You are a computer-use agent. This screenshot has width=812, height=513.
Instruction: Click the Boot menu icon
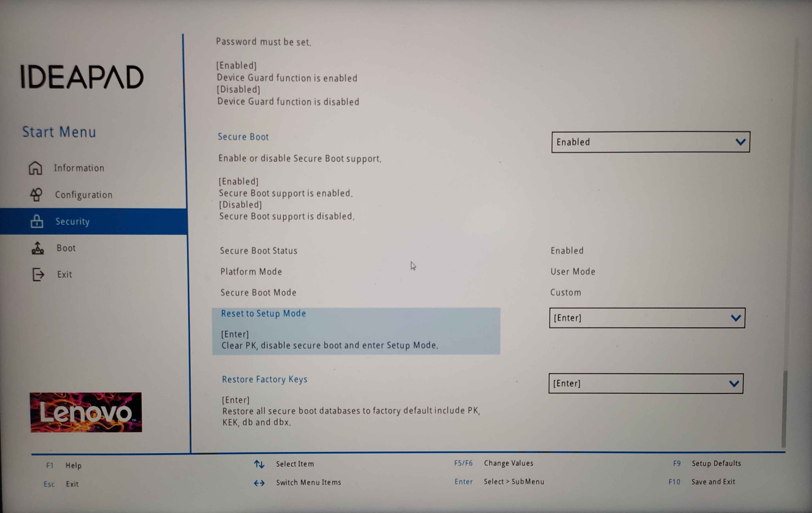pyautogui.click(x=38, y=248)
